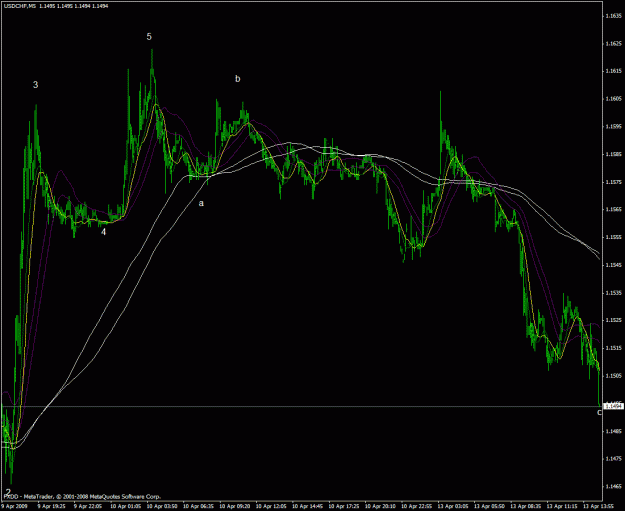Click the 1.1575 price axis label
The image size is (625, 511).
tap(613, 182)
